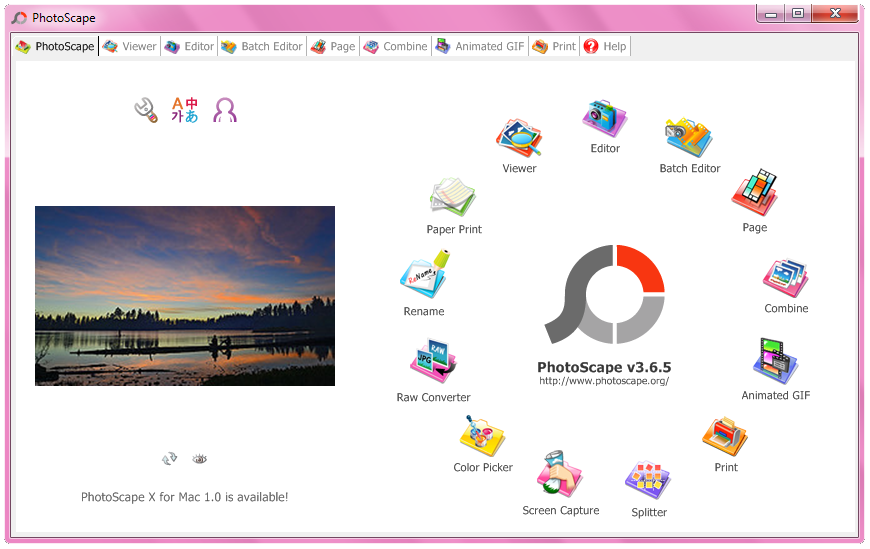Open the Page tab

(x=333, y=47)
